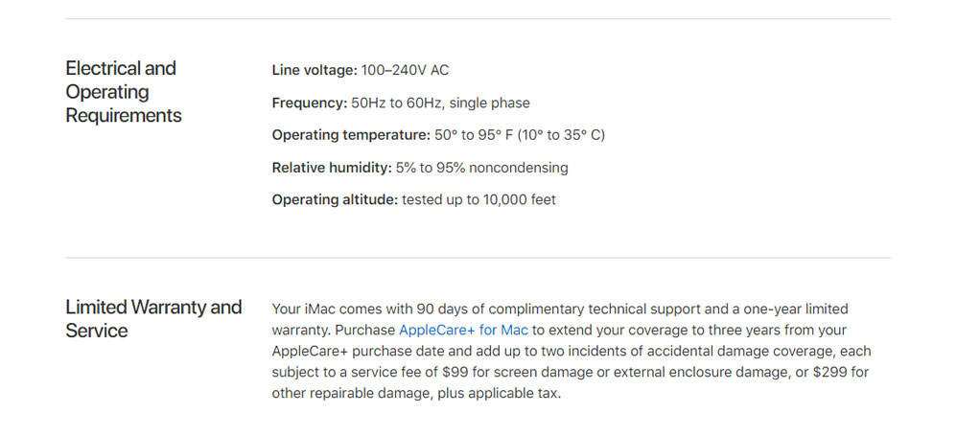980x436 pixels.
Task: Select the Operating temperature label
Action: point(351,135)
